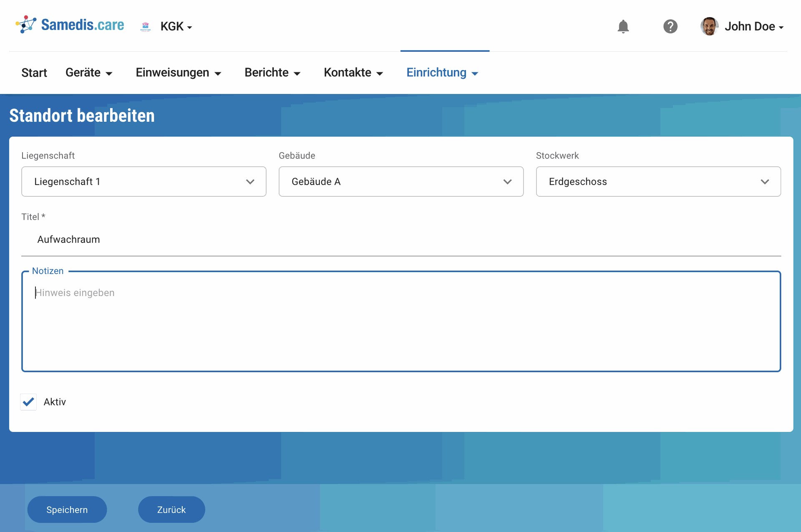The width and height of the screenshot is (801, 532).
Task: Click the KGK organization icon
Action: [145, 27]
